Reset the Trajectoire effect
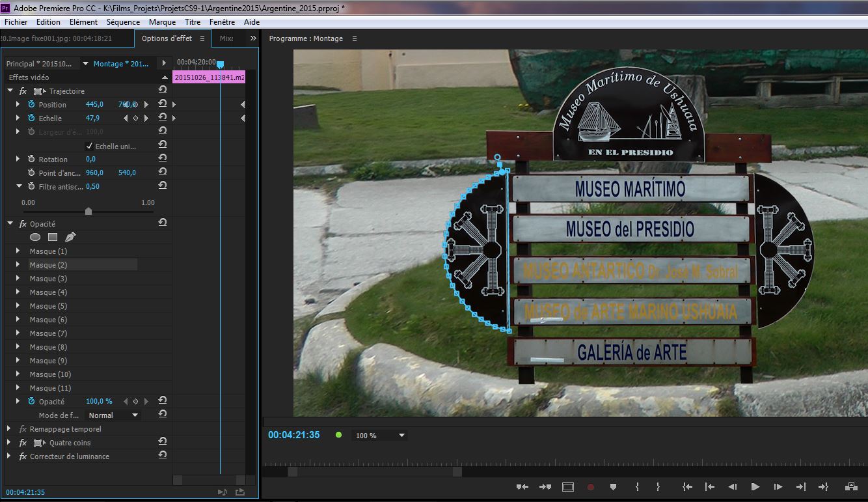Screen dimensions: 868x502 coord(163,91)
